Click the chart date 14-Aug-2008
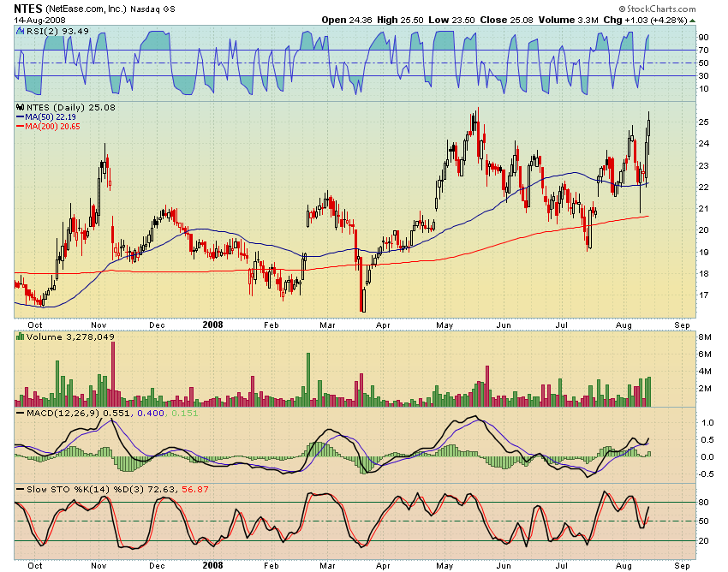Screen dimensions: 728x572 [40, 20]
